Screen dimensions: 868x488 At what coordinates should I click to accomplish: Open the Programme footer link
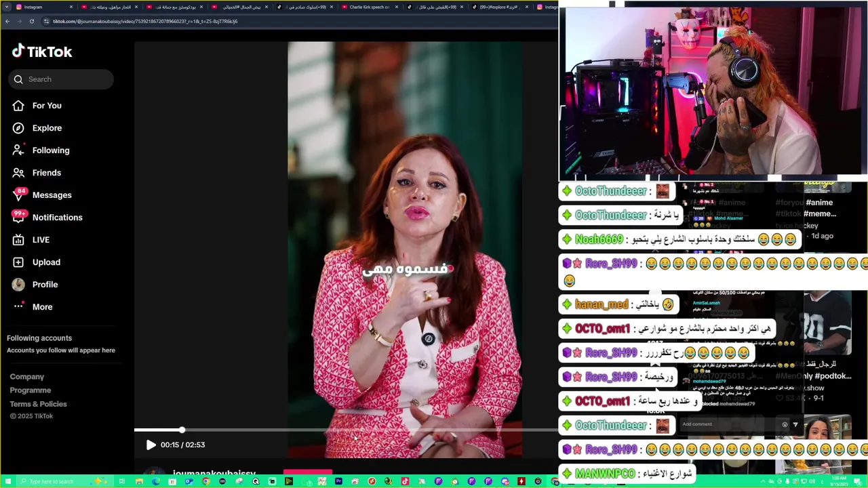[31, 390]
